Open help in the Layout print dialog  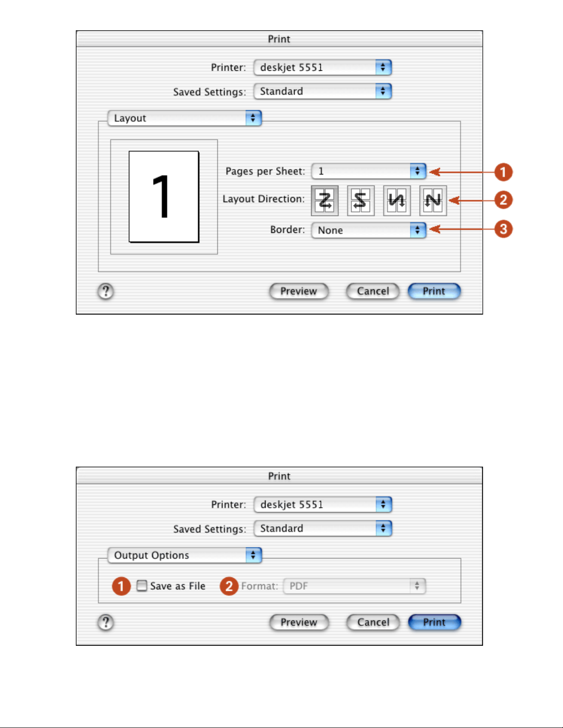pyautogui.click(x=106, y=291)
